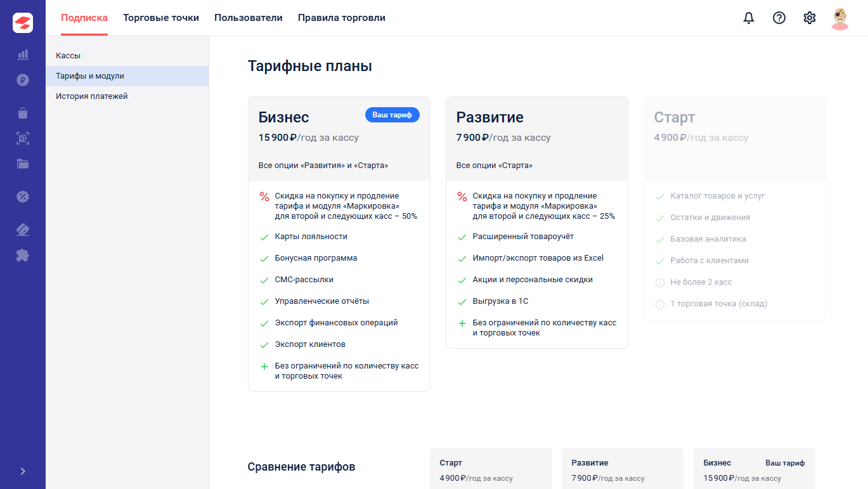868x489 pixels.
Task: Select the Бизнес plan card title
Action: (x=284, y=117)
